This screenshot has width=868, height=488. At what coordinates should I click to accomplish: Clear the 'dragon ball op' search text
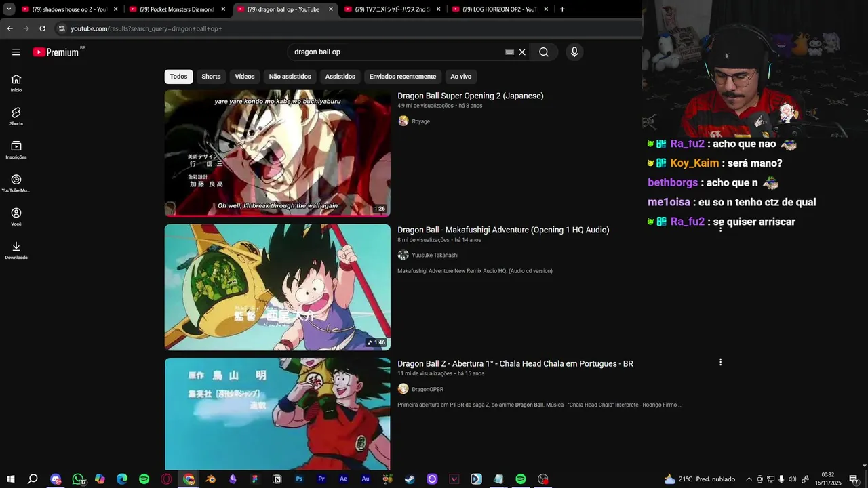tap(522, 52)
